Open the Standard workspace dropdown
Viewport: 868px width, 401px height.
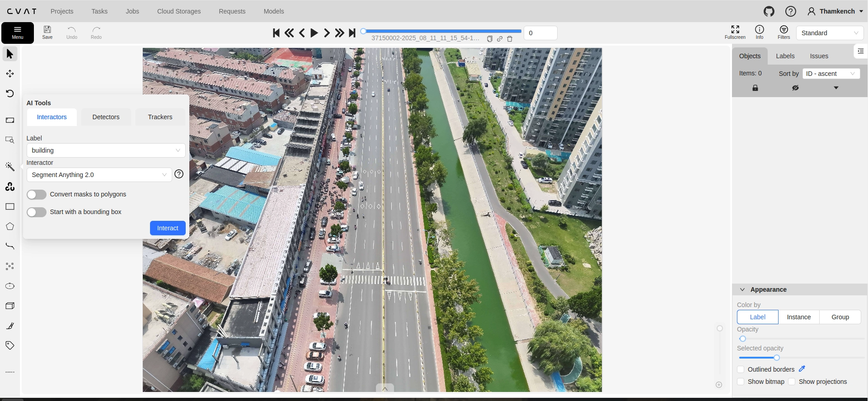click(830, 33)
